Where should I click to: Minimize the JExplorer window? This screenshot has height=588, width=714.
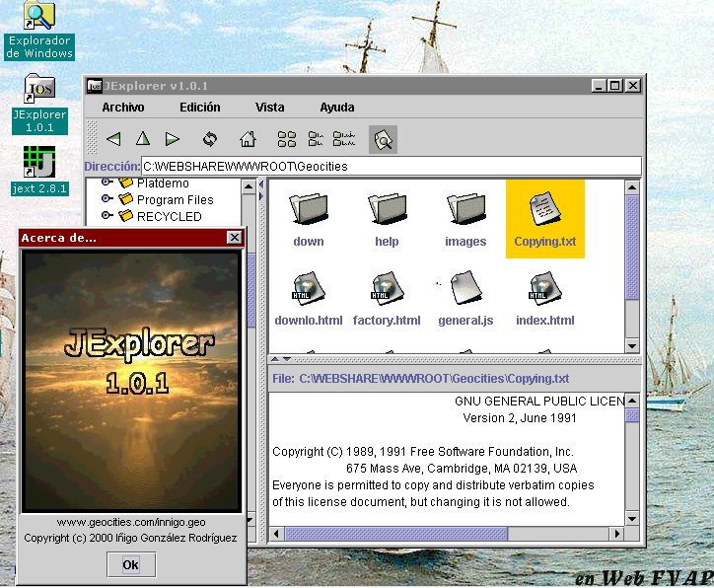pyautogui.click(x=599, y=86)
